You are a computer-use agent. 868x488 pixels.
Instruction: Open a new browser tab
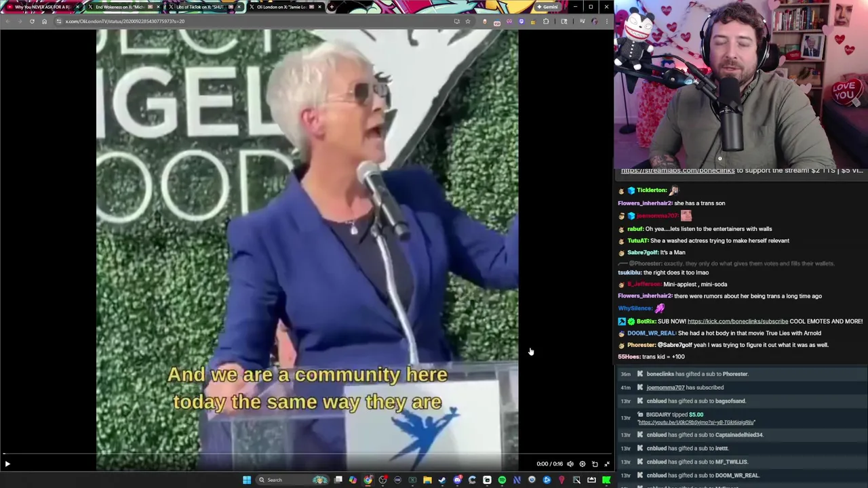[332, 7]
